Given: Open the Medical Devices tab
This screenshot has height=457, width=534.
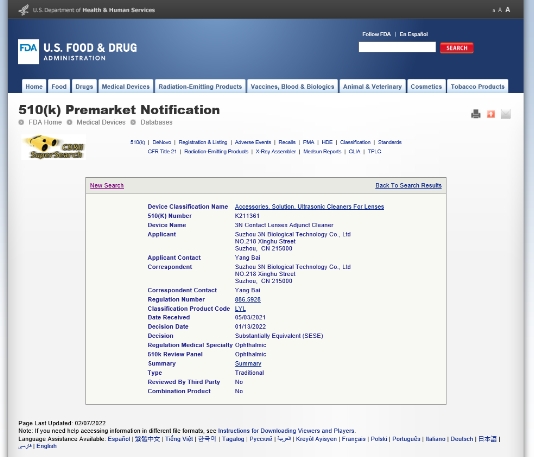Looking at the screenshot, I should click(x=126, y=86).
